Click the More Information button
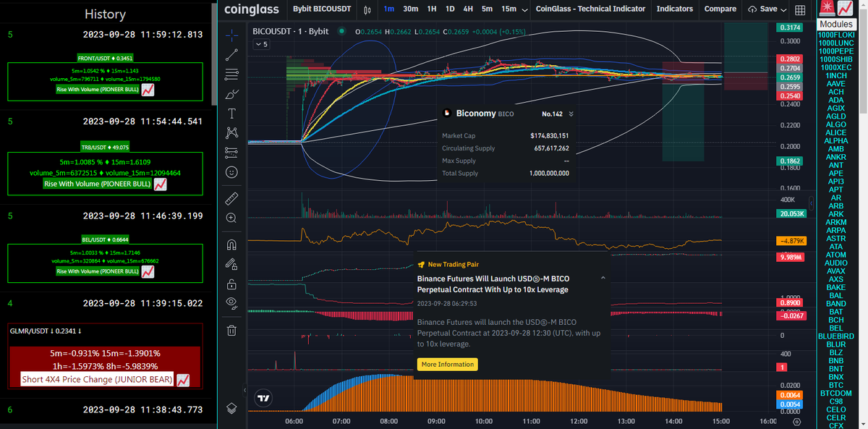 click(447, 365)
